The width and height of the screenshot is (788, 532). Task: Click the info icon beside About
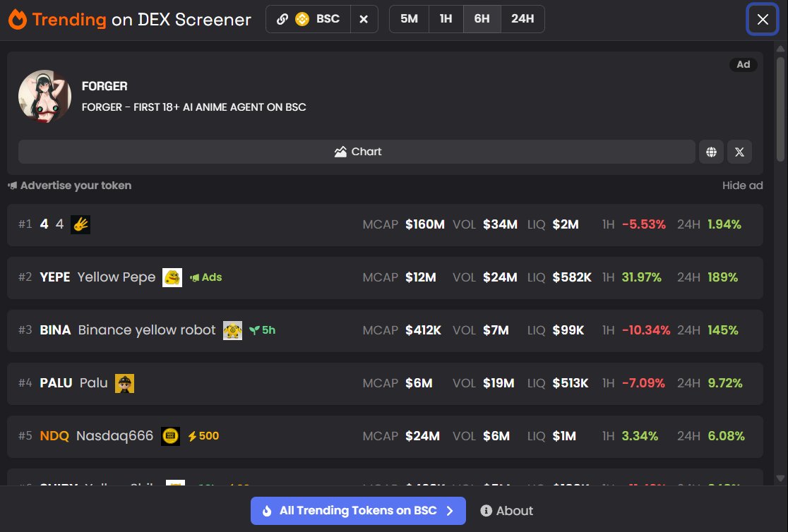(486, 511)
